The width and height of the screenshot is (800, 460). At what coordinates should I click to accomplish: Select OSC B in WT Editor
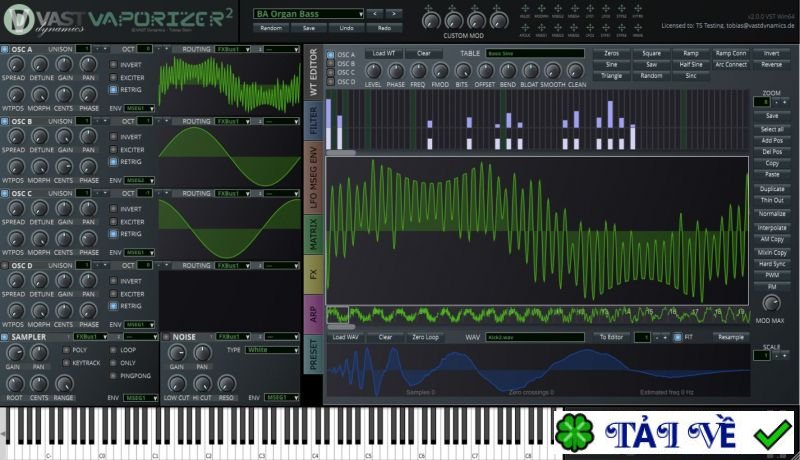point(331,64)
